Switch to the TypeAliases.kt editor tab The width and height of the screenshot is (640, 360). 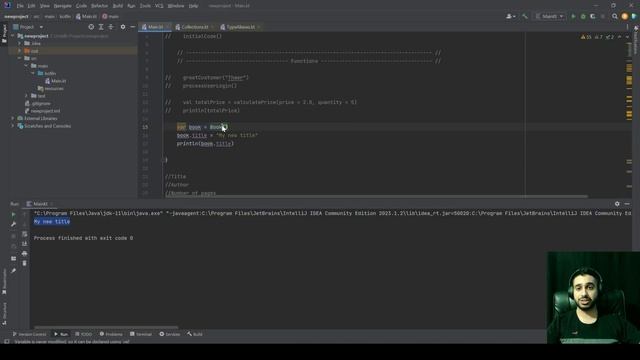[x=240, y=27]
